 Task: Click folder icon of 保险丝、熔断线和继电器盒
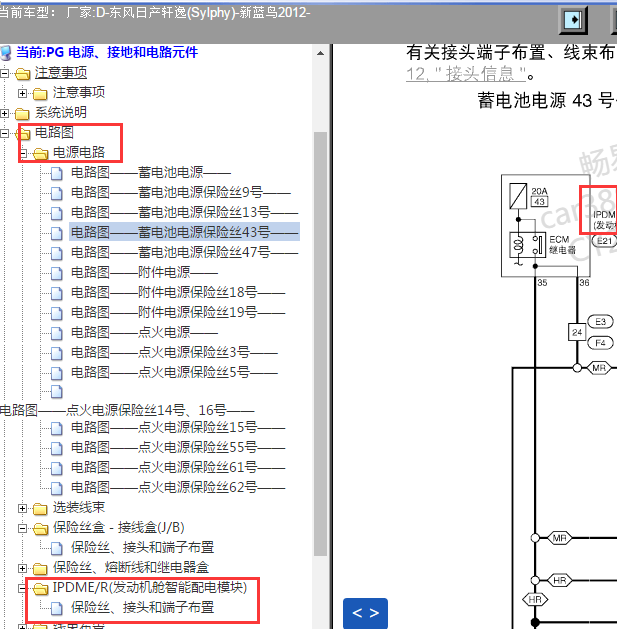pos(40,568)
